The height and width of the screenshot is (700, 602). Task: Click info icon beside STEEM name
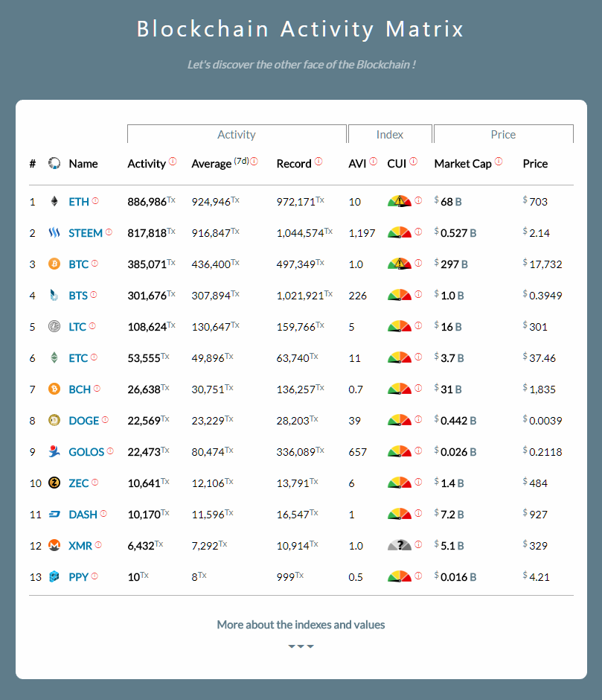(109, 232)
